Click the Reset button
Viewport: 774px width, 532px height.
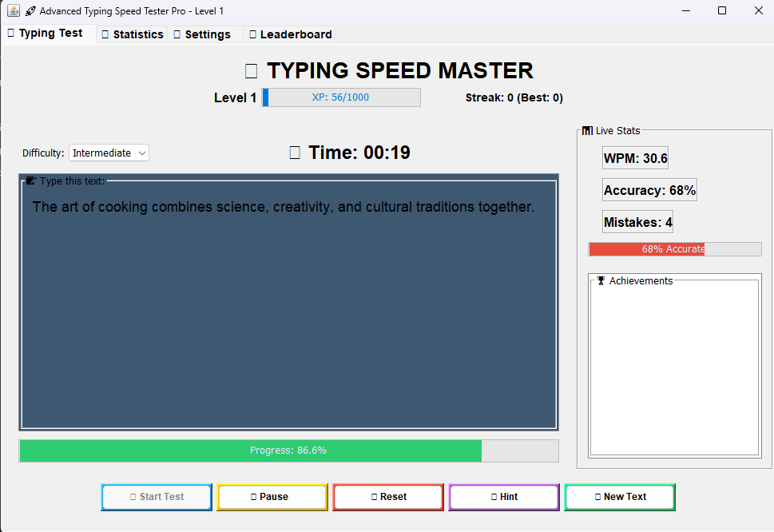pos(387,497)
